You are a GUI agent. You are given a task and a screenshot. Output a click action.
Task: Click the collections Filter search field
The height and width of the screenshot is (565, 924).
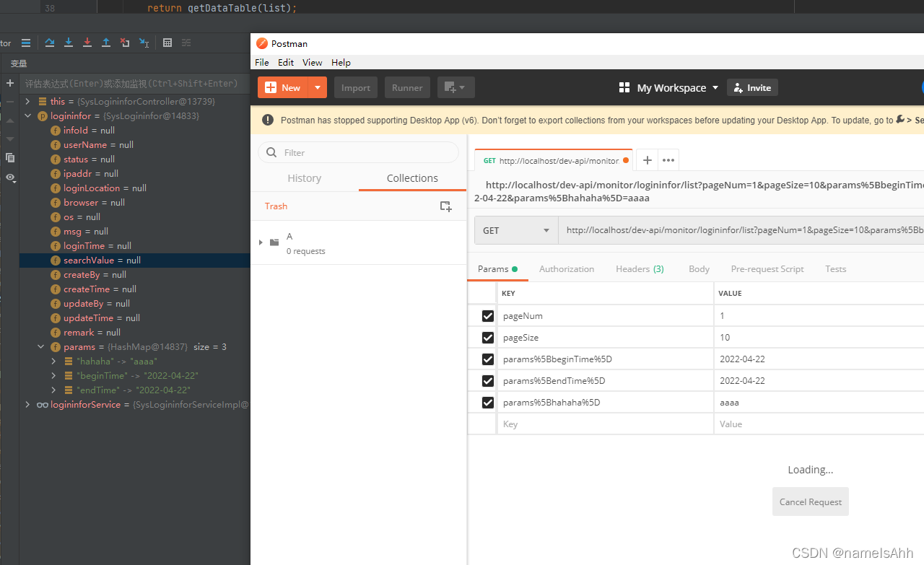(359, 152)
